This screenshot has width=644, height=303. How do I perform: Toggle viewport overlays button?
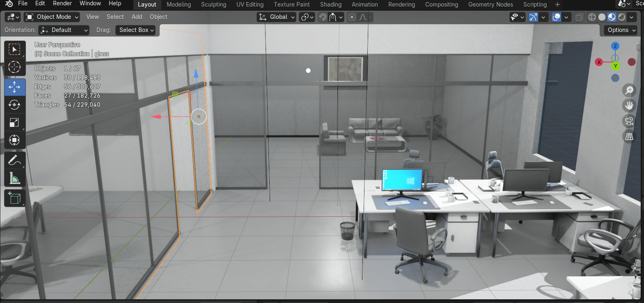[x=556, y=17]
